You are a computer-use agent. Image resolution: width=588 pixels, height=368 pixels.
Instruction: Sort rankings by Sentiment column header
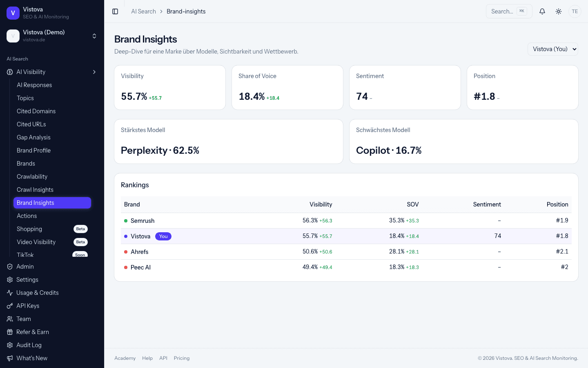(487, 204)
